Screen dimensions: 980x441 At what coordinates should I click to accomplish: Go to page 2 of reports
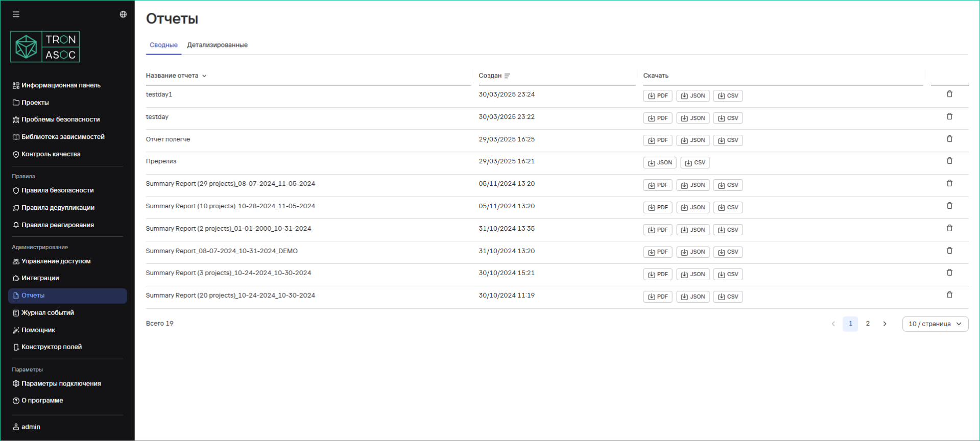tap(867, 324)
